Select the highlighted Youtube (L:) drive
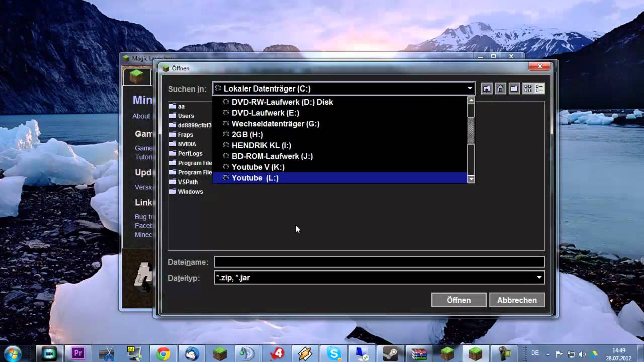This screenshot has width=644, height=362. click(x=340, y=178)
